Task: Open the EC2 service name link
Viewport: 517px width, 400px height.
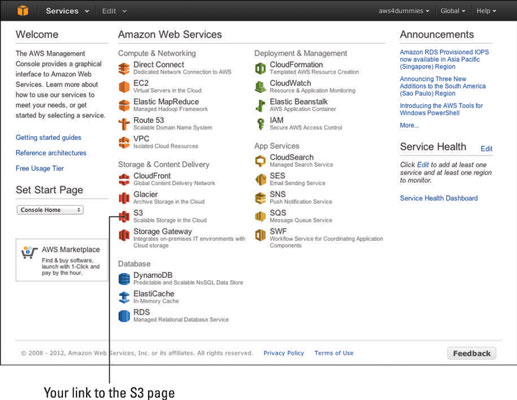Action: (141, 83)
